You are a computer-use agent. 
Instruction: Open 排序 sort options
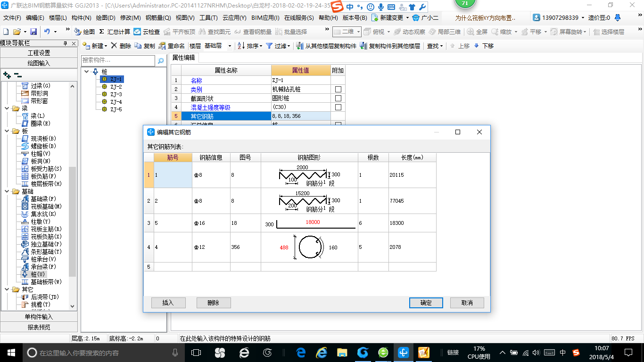(250, 46)
